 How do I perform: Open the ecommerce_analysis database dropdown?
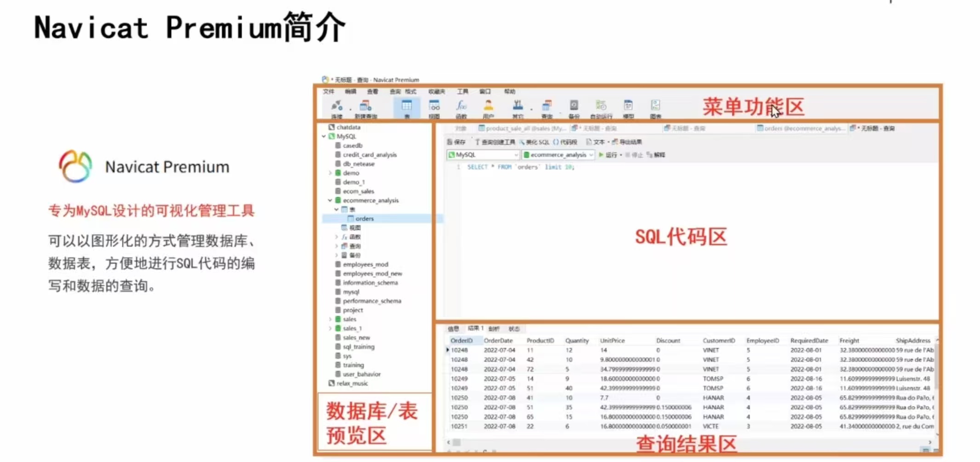pyautogui.click(x=558, y=155)
